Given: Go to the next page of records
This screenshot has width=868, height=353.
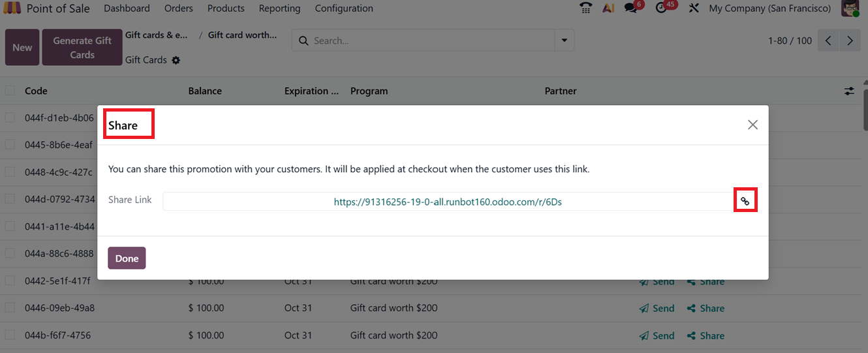Looking at the screenshot, I should coord(850,40).
